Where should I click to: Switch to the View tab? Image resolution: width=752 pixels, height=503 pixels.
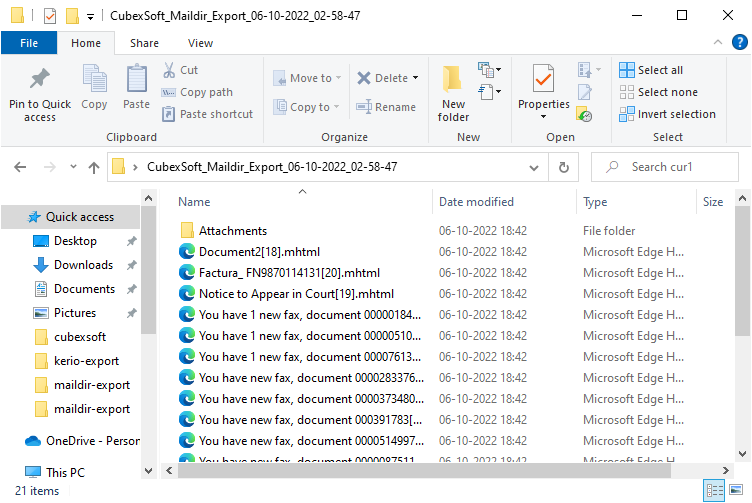point(200,43)
